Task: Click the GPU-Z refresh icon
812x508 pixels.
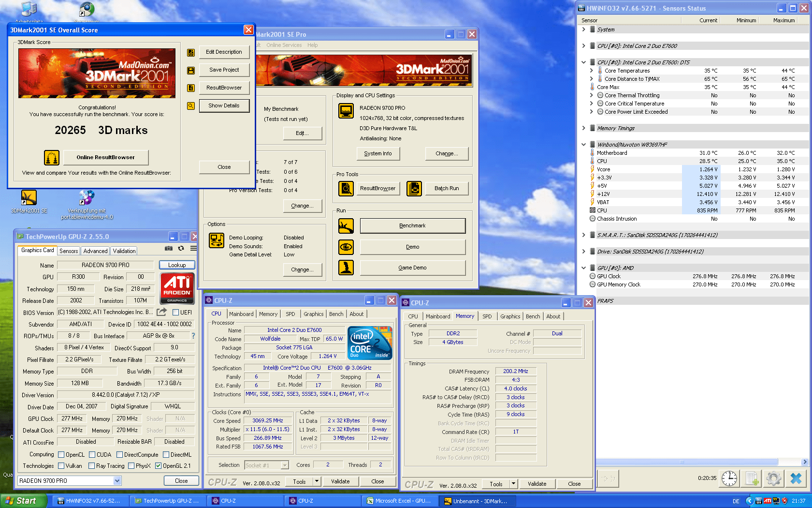Action: click(x=181, y=248)
